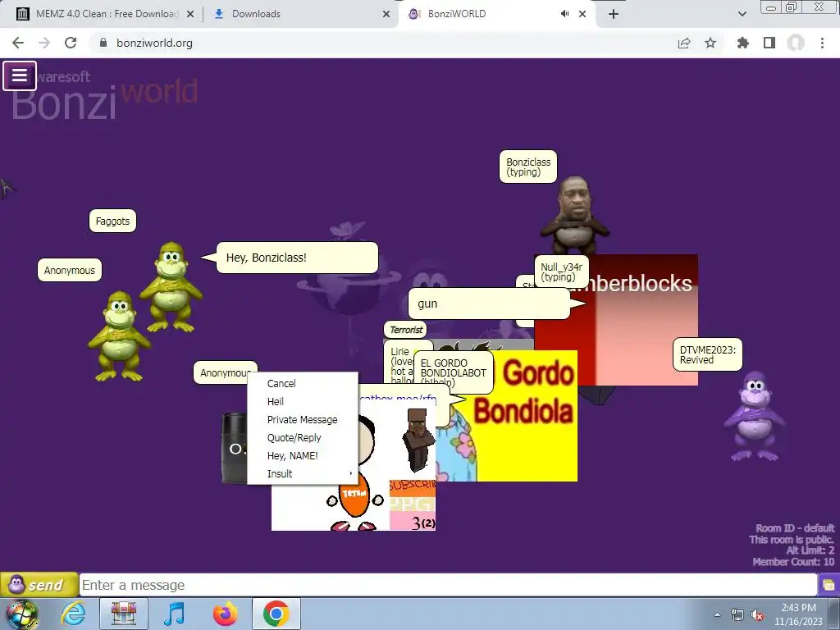Click the 'Hey, Bonziclass!' speech bubble

click(x=297, y=258)
